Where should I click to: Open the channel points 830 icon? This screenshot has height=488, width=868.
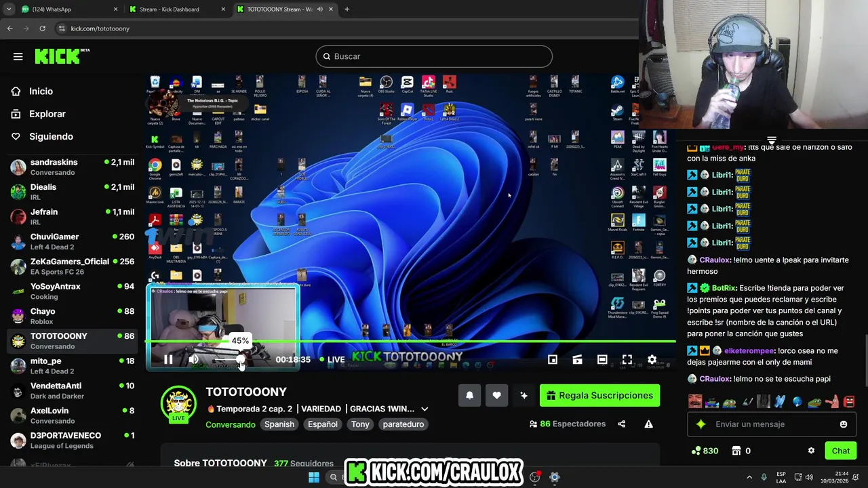[704, 451]
